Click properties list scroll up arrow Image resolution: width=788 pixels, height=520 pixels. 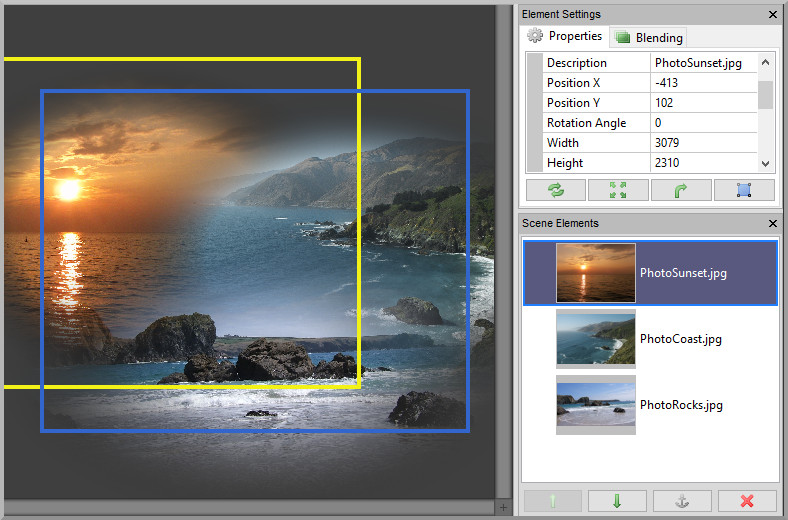(x=765, y=62)
